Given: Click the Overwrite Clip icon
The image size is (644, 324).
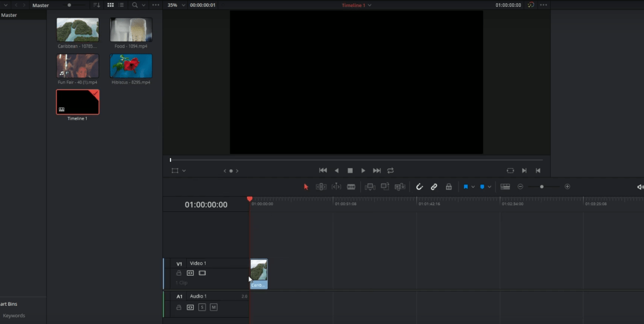Looking at the screenshot, I should pyautogui.click(x=385, y=186).
